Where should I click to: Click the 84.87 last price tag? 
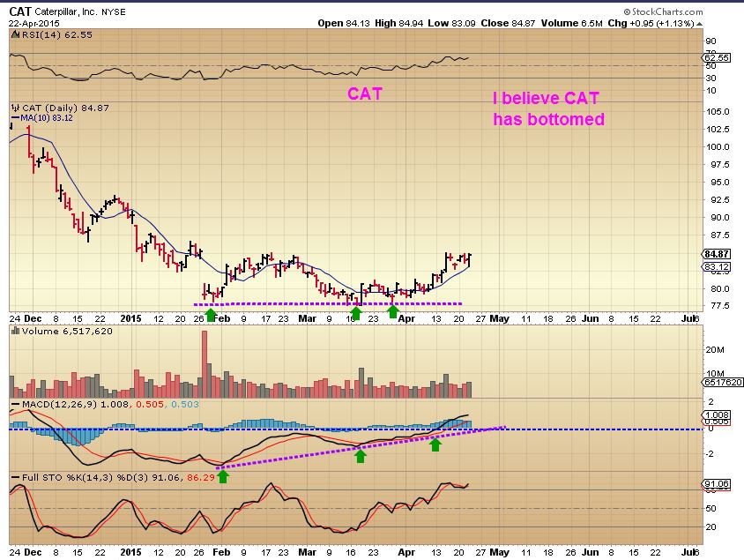[x=717, y=254]
